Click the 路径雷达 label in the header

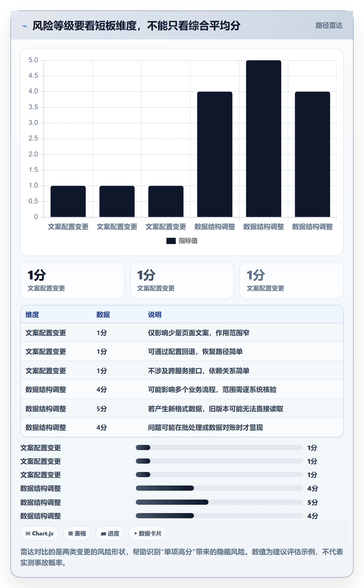coord(329,25)
